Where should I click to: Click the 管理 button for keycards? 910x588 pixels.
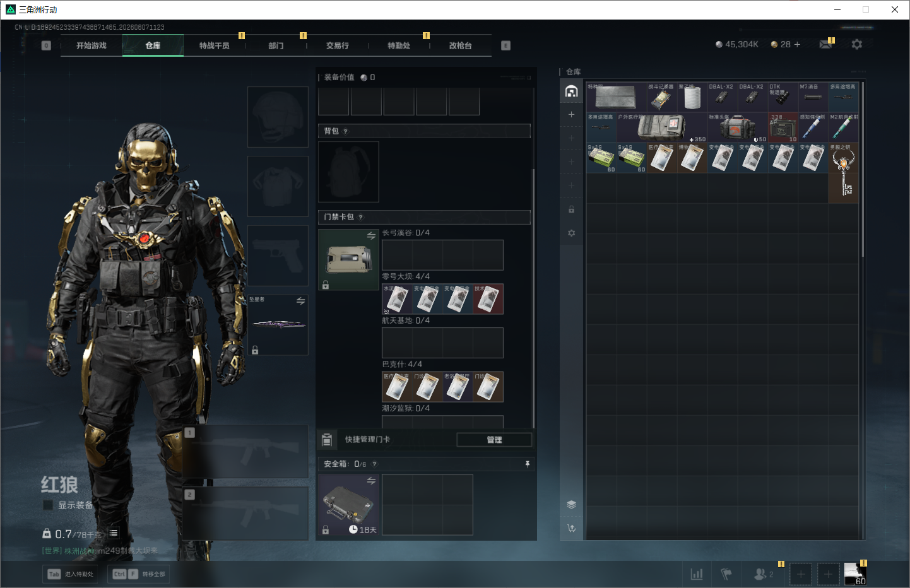pos(494,440)
